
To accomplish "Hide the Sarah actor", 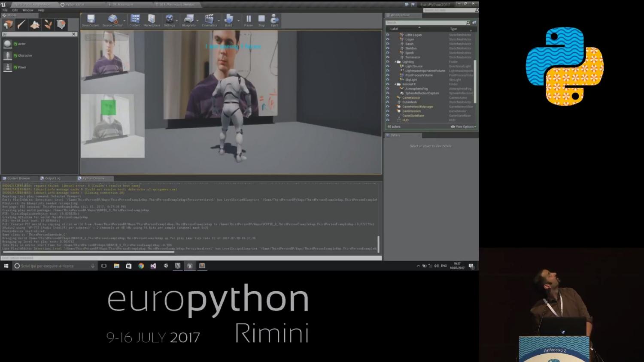I will (x=388, y=44).
